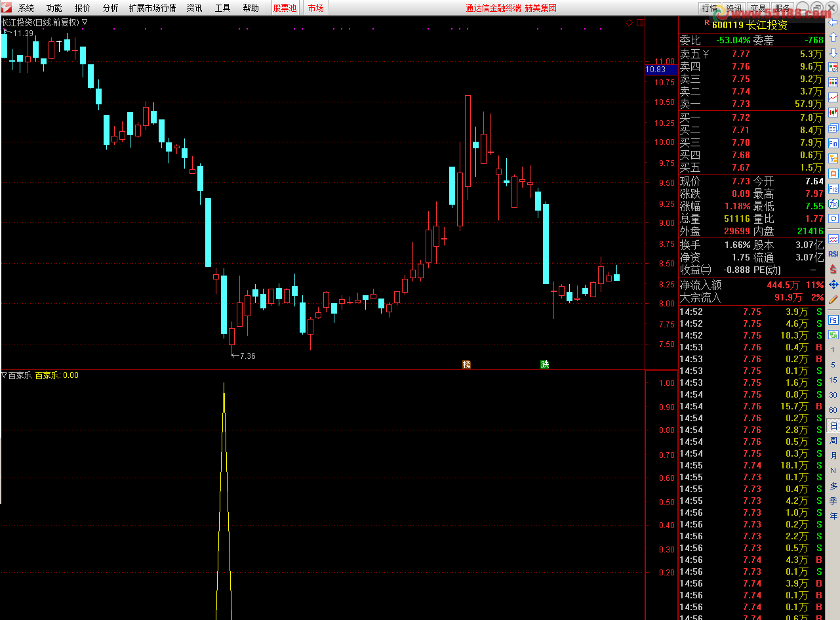Click the small square icon atop chart

pyautogui.click(x=640, y=22)
